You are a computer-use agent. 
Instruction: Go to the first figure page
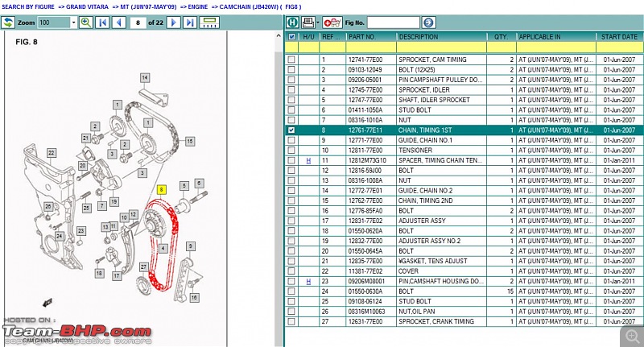(102, 23)
